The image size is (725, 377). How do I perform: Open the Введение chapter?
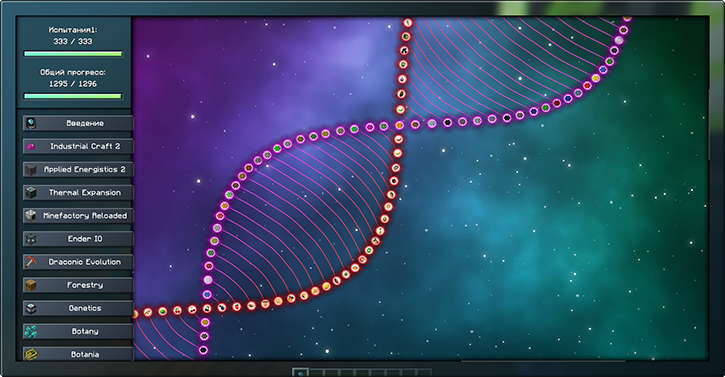coord(78,123)
